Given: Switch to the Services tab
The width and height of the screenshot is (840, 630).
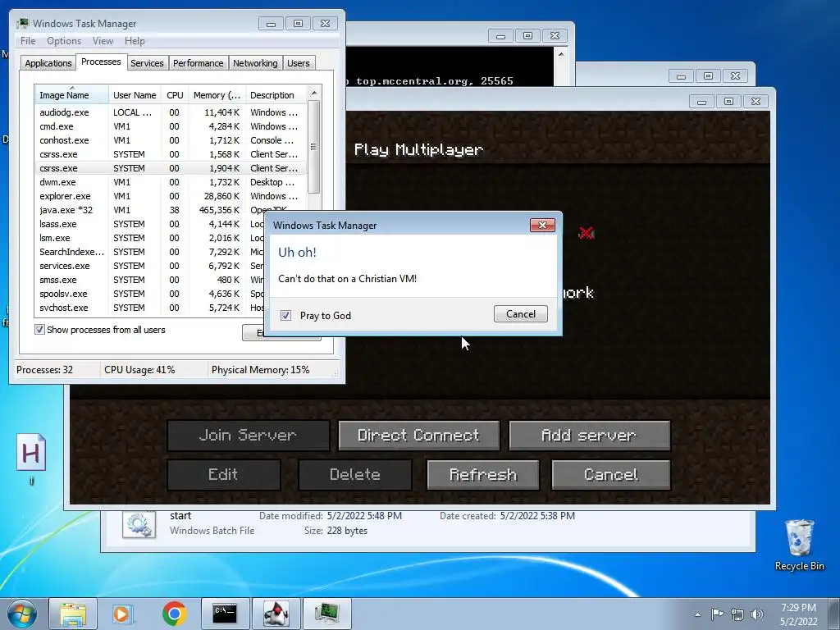Looking at the screenshot, I should point(147,63).
